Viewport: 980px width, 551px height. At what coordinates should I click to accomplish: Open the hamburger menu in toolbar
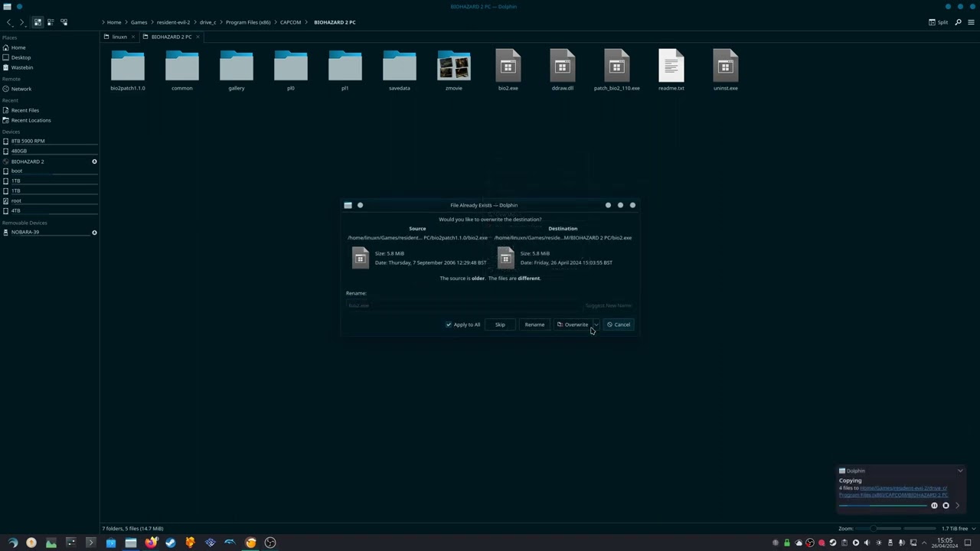970,22
